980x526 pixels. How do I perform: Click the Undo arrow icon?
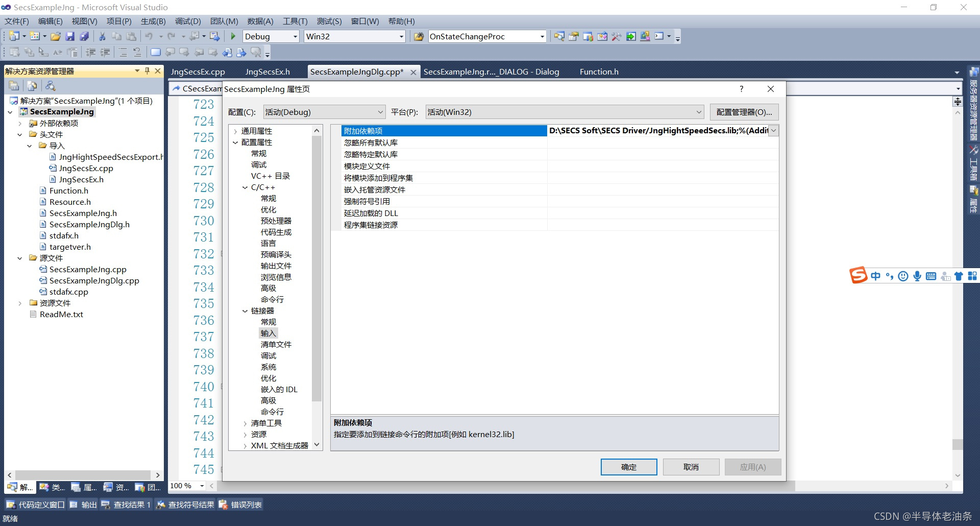point(149,36)
